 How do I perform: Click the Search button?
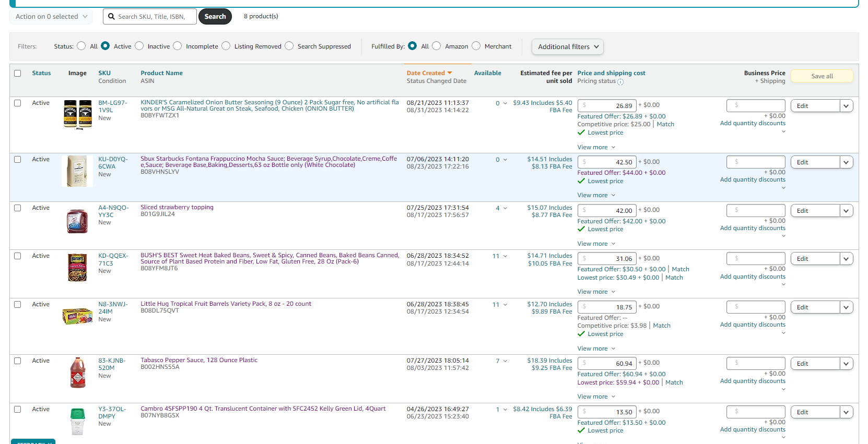point(215,17)
